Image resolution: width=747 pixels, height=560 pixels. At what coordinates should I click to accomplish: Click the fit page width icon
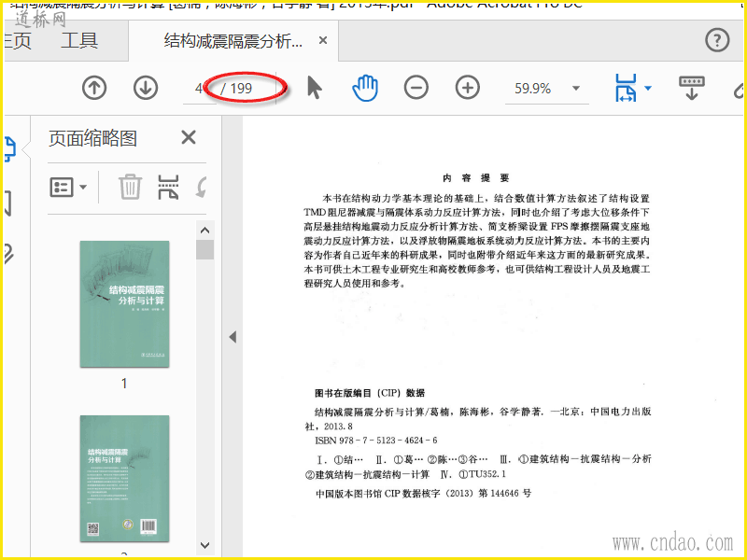pyautogui.click(x=626, y=88)
